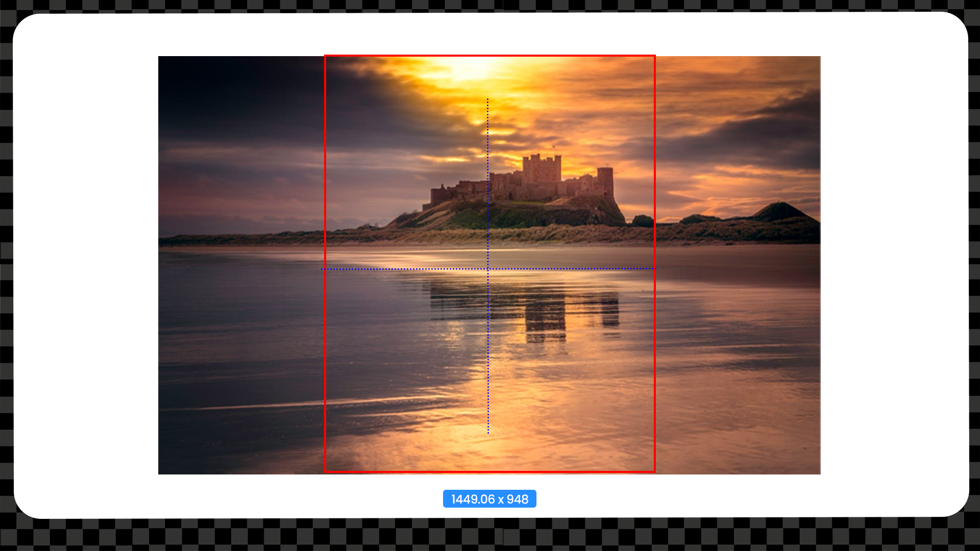Click the checkered background below the white panel
The height and width of the screenshot is (551, 980).
click(490, 536)
